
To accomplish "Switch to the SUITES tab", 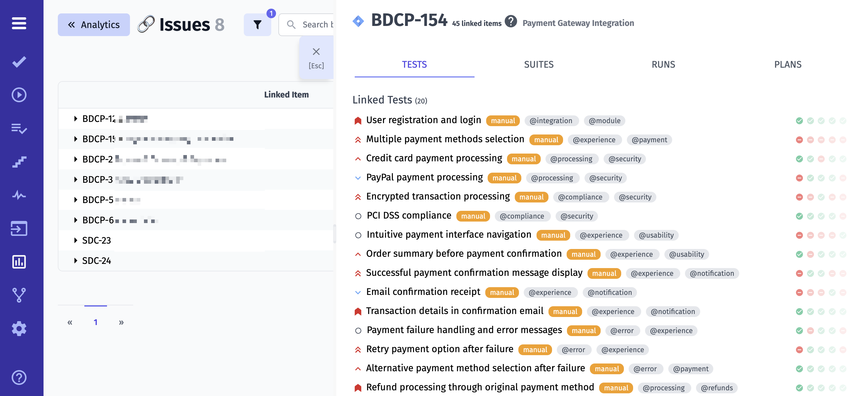I will coord(538,64).
